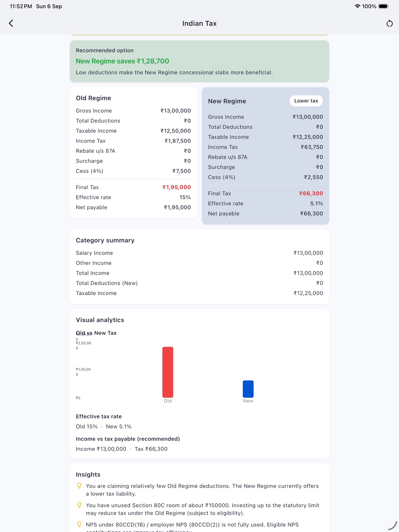Tap "New Regime saves ₹1,28,700" headline
The image size is (399, 532).
[122, 61]
